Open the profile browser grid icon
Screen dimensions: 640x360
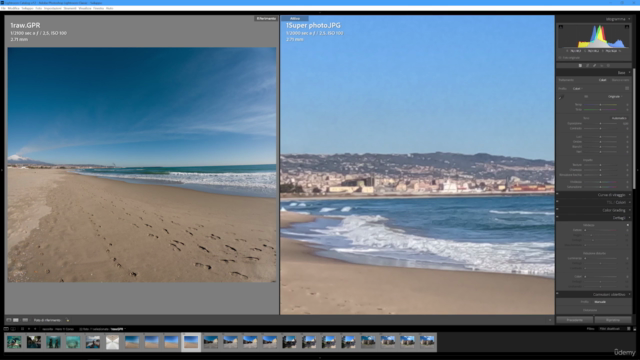(627, 88)
